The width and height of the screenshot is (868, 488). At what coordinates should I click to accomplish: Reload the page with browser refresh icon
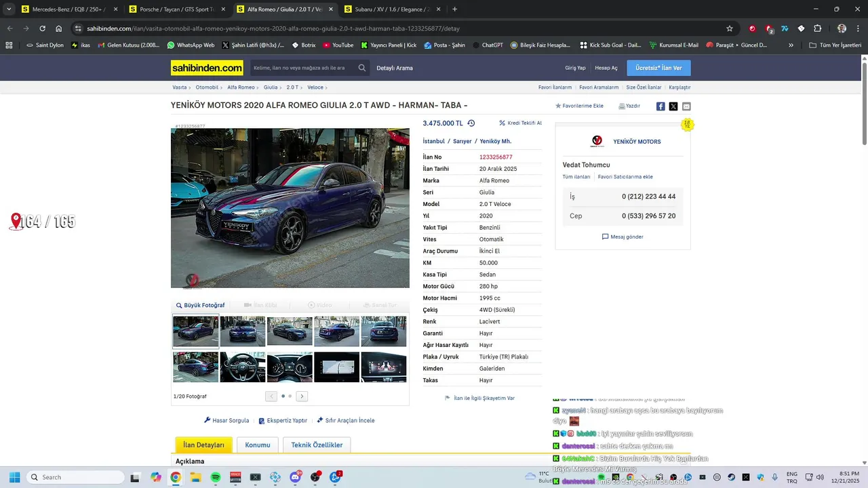click(x=42, y=28)
